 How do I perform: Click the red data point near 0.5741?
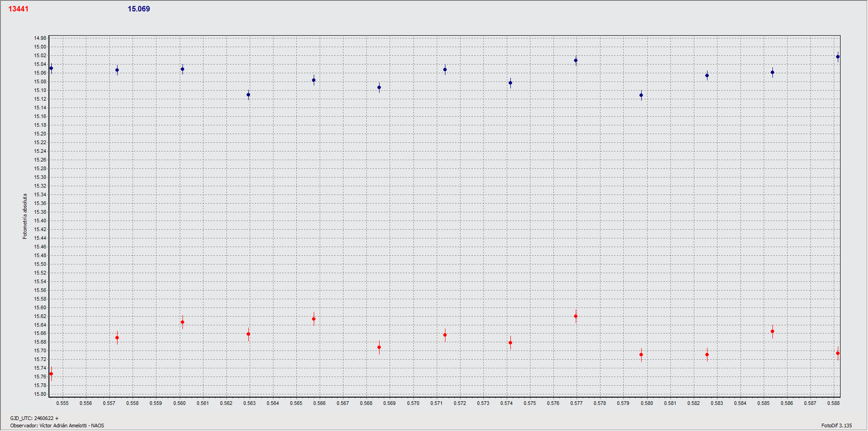510,343
